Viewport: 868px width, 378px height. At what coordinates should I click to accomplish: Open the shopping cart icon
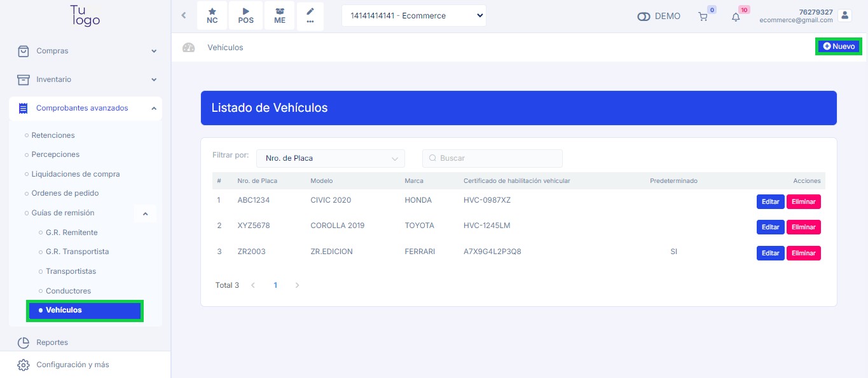click(x=703, y=17)
